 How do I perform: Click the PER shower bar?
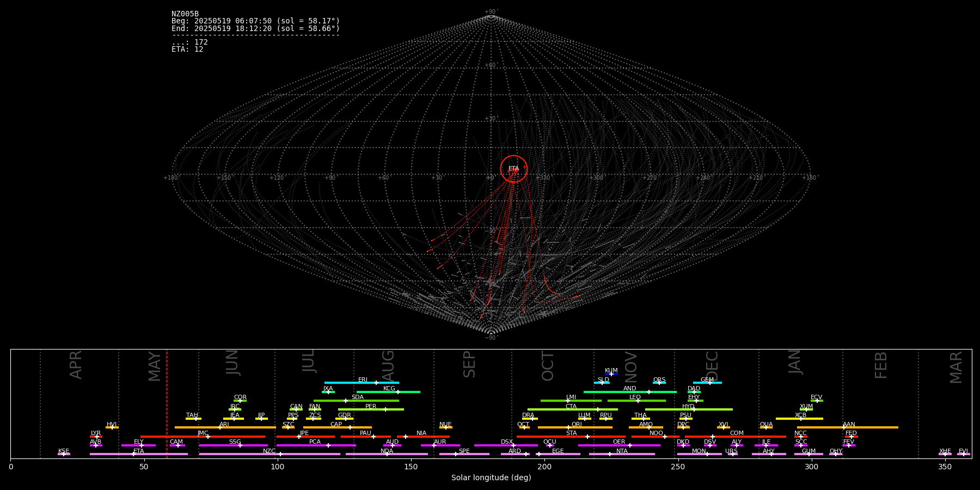point(371,409)
